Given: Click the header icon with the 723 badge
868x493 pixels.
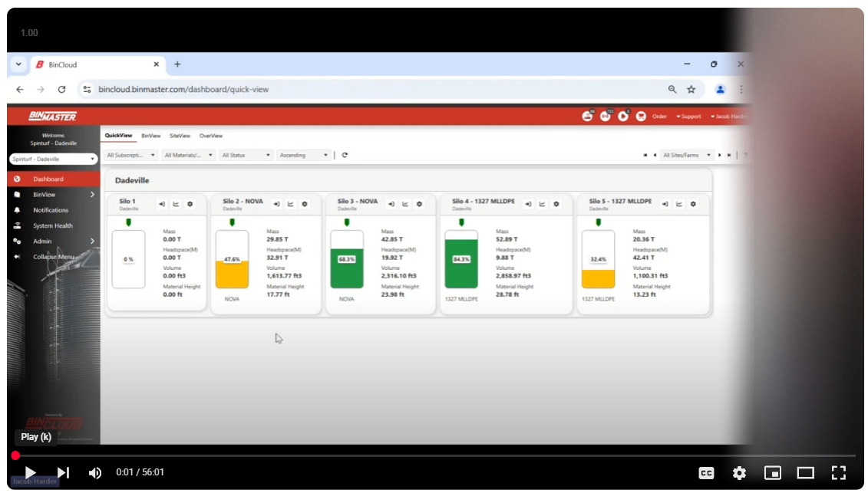Looking at the screenshot, I should pyautogui.click(x=605, y=117).
